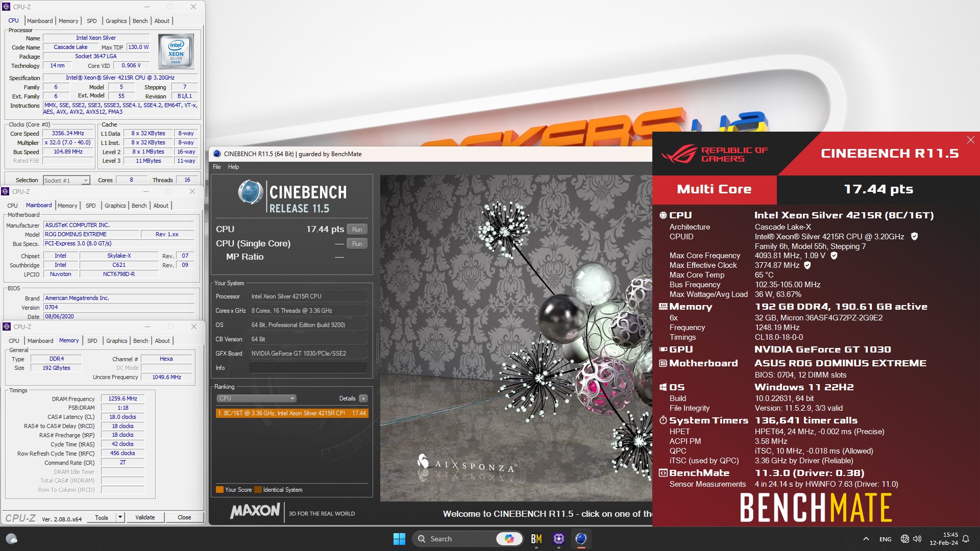Open the Tools dropdown arrow in CPU-Z

click(120, 517)
